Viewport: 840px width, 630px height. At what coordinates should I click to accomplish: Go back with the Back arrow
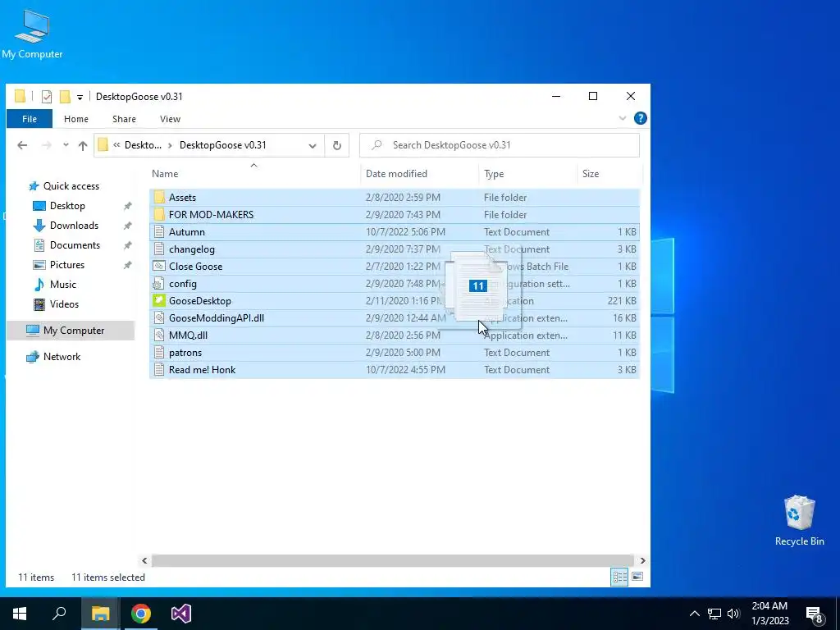pyautogui.click(x=22, y=145)
